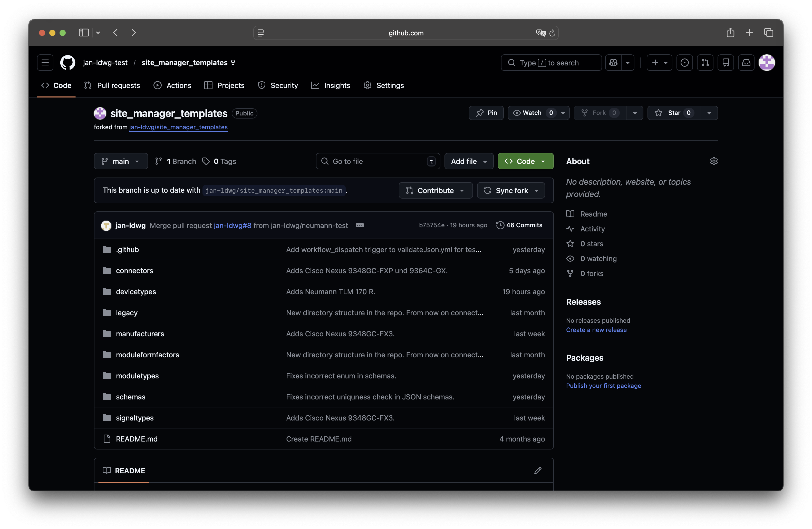Viewport: 812px width, 529px height.
Task: Open the notifications inbox icon
Action: coord(746,63)
